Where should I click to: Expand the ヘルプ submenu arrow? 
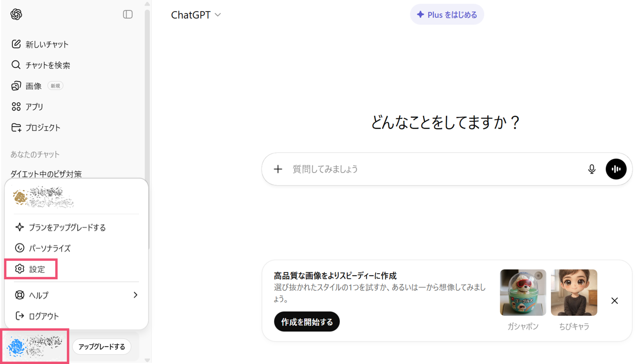135,295
